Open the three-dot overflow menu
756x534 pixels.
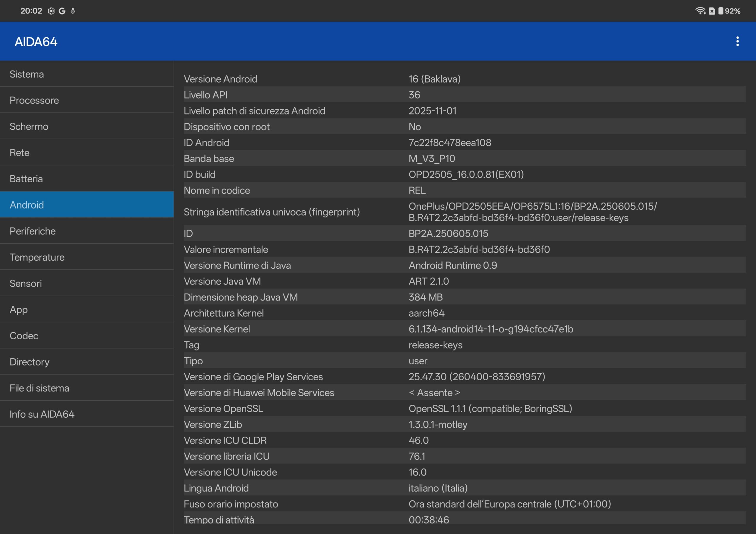tap(737, 42)
